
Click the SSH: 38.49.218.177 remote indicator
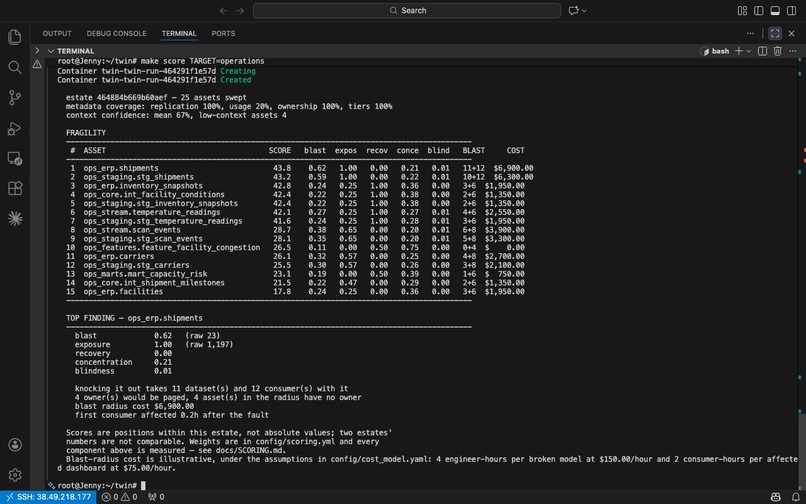(x=48, y=497)
